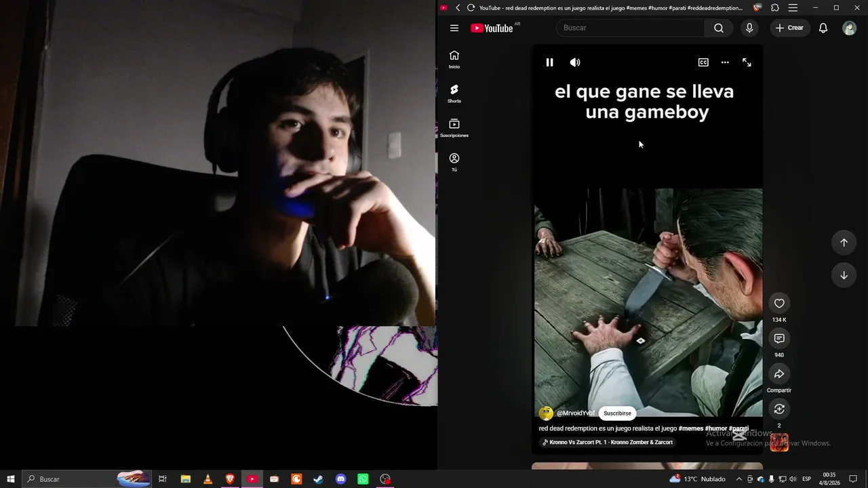Open the tray microphone indicator
The image size is (868, 488).
tap(771, 479)
